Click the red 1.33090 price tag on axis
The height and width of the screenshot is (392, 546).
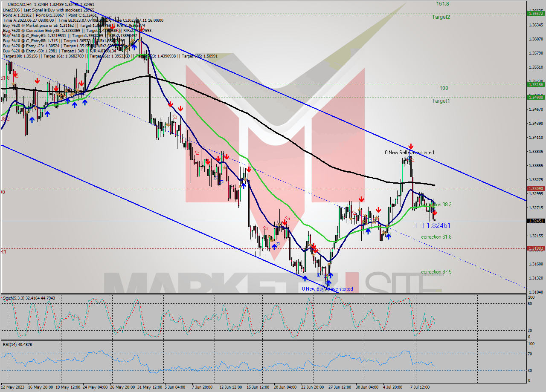tap(536, 188)
